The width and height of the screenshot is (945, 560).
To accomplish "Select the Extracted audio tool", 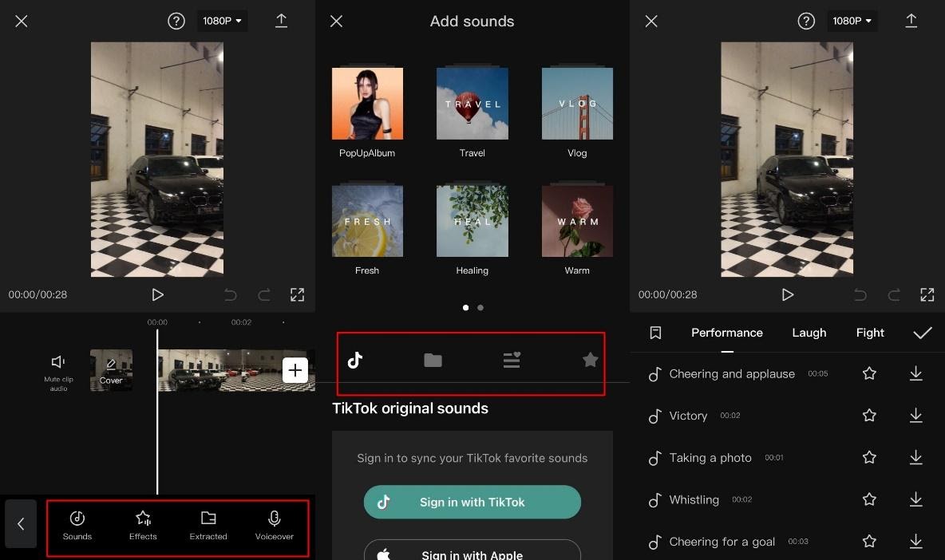I will point(208,526).
